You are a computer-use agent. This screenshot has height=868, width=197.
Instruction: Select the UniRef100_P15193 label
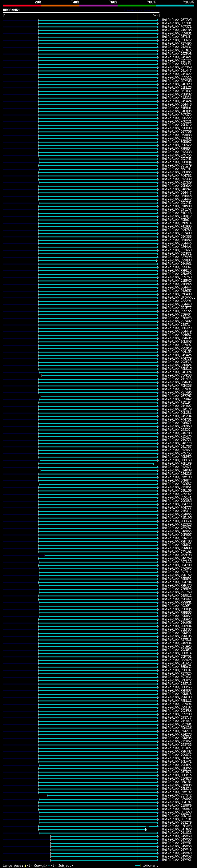tap(177, 477)
